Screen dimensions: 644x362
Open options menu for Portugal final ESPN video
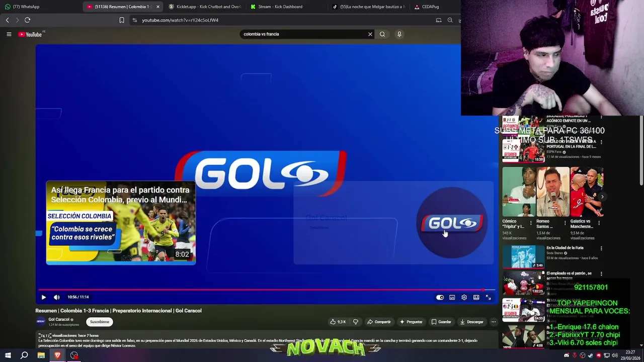(601, 142)
